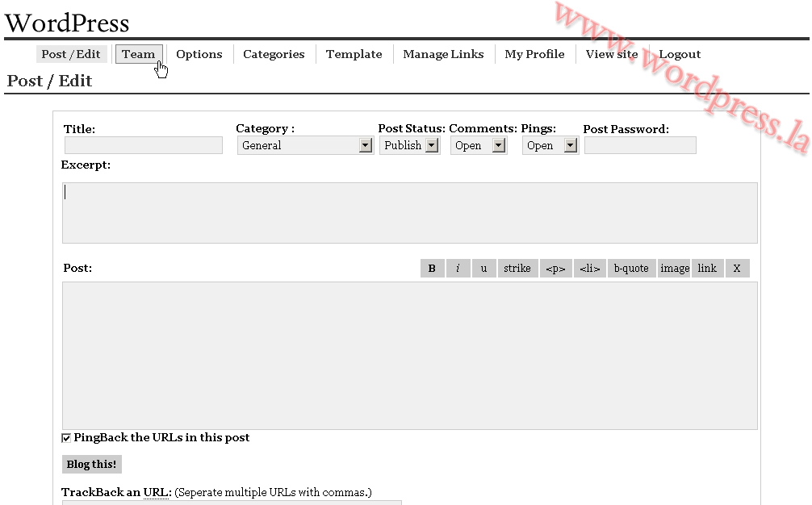Apply bold with the B button
The height and width of the screenshot is (505, 812).
tap(432, 268)
